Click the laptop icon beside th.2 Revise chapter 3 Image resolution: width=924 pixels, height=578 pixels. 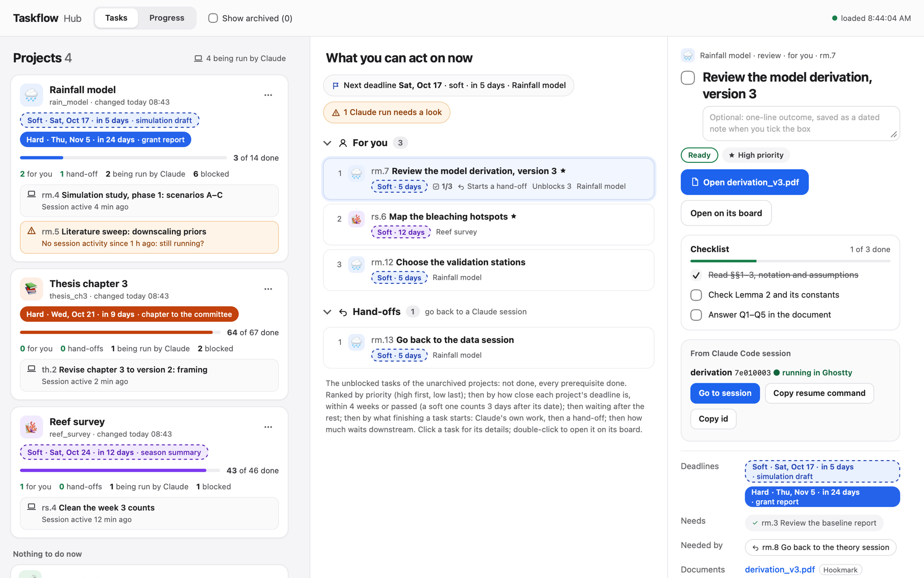point(31,369)
